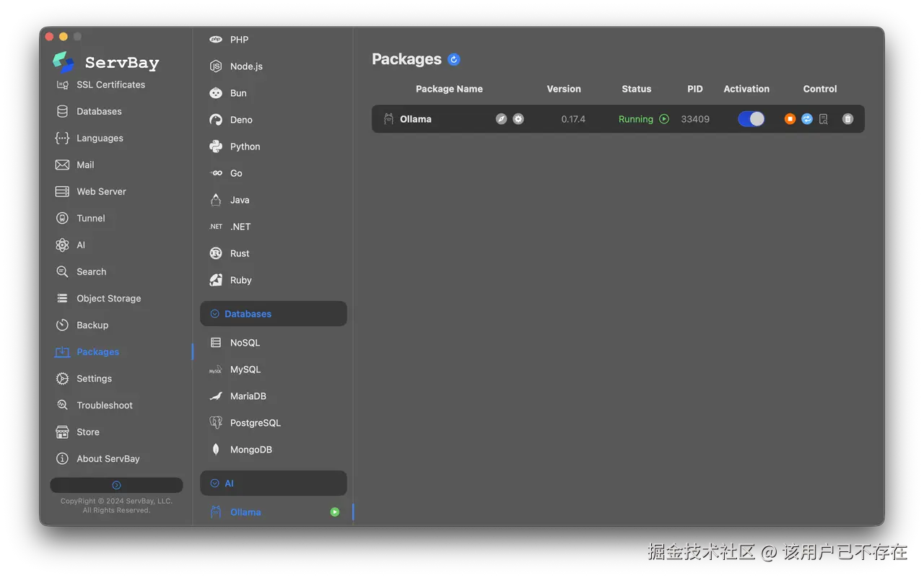924x578 pixels.
Task: Click the Activation column header
Action: [746, 89]
